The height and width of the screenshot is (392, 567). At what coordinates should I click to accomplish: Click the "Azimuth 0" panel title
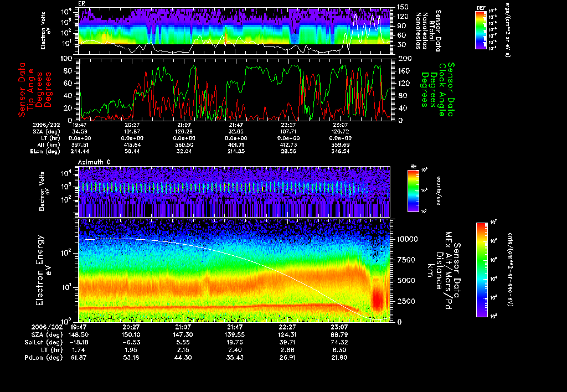(94, 162)
